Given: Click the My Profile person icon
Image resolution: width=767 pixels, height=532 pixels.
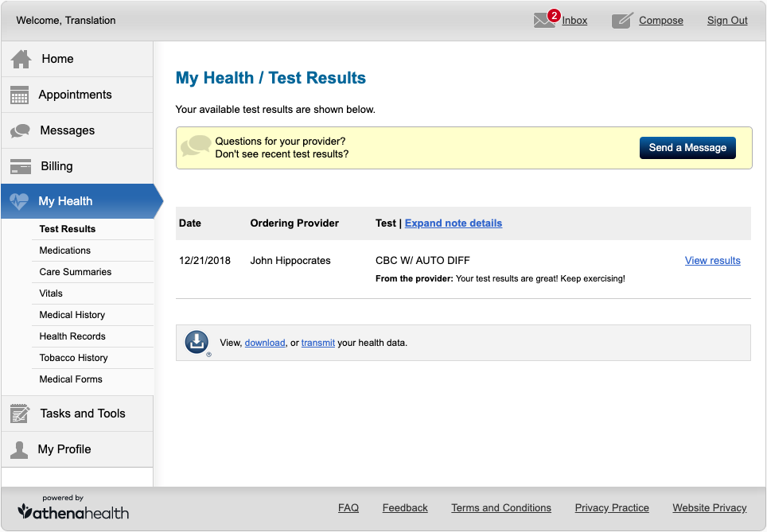Looking at the screenshot, I should [x=19, y=449].
